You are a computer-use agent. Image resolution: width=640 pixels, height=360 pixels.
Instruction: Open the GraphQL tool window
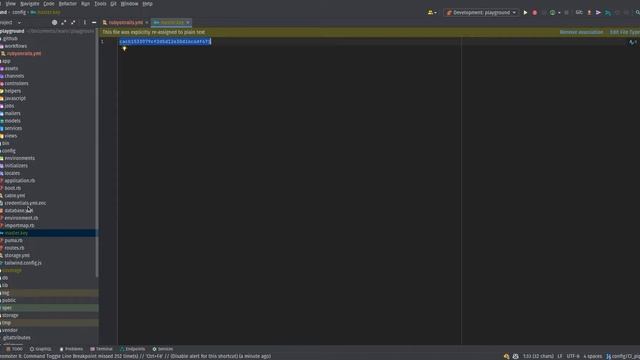point(40,349)
